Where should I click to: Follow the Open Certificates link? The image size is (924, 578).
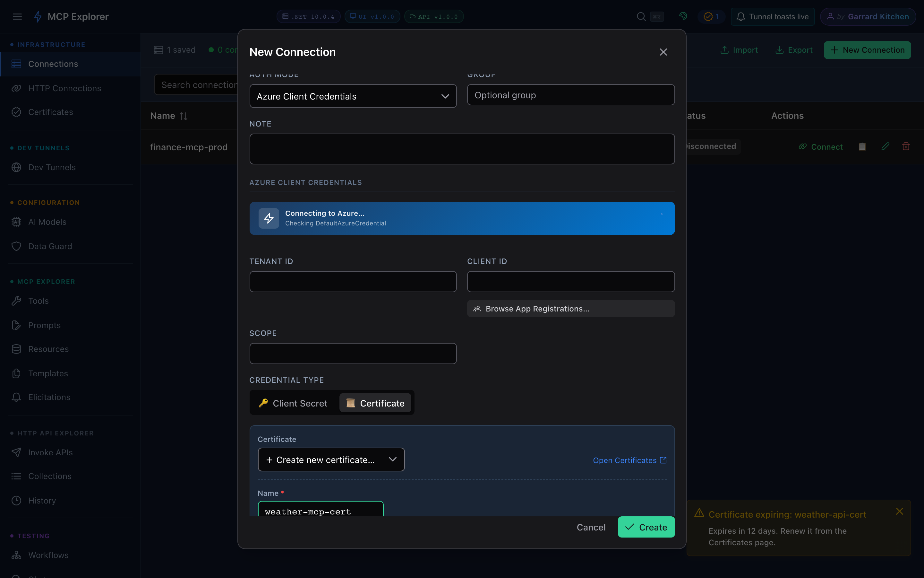(x=629, y=460)
